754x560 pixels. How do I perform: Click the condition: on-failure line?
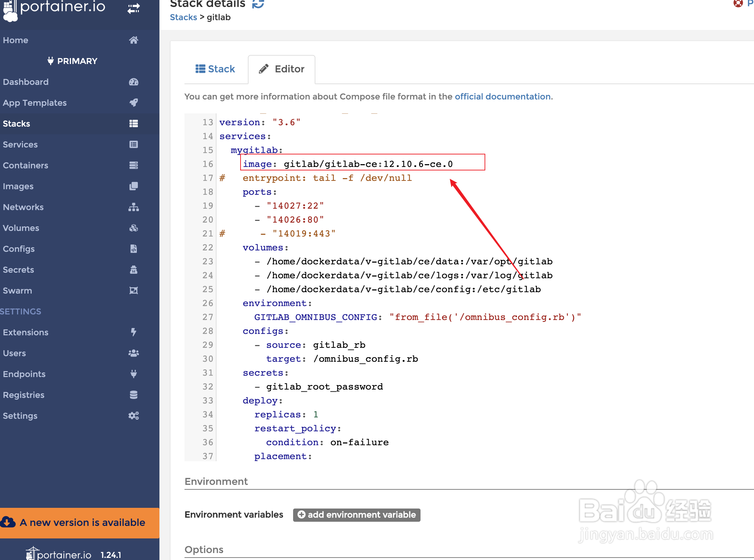point(327,442)
